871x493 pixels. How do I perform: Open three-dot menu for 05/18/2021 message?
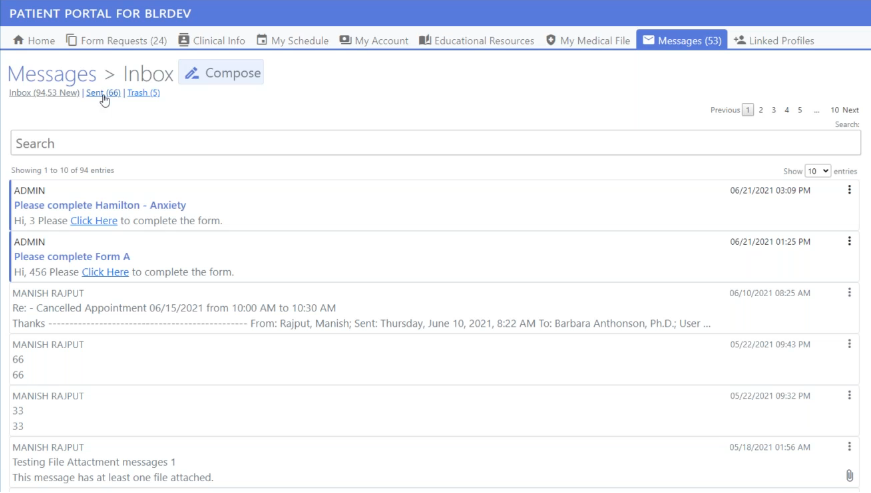pos(849,447)
